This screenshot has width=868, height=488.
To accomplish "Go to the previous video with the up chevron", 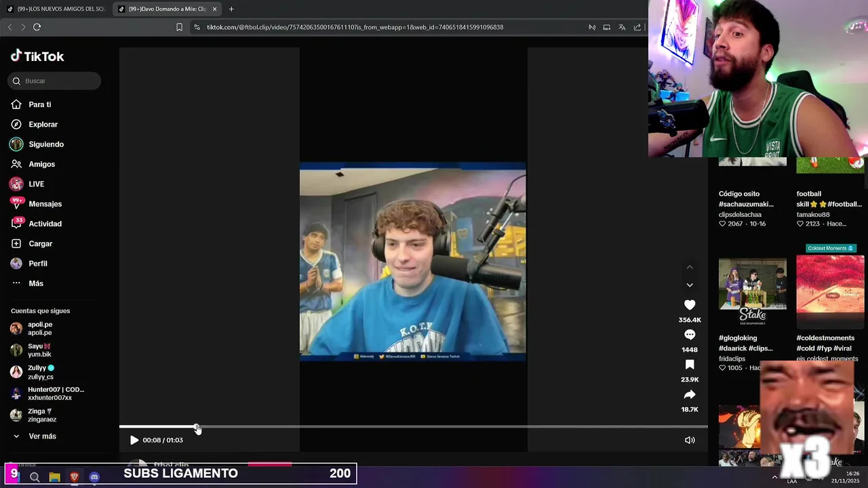I will (690, 267).
